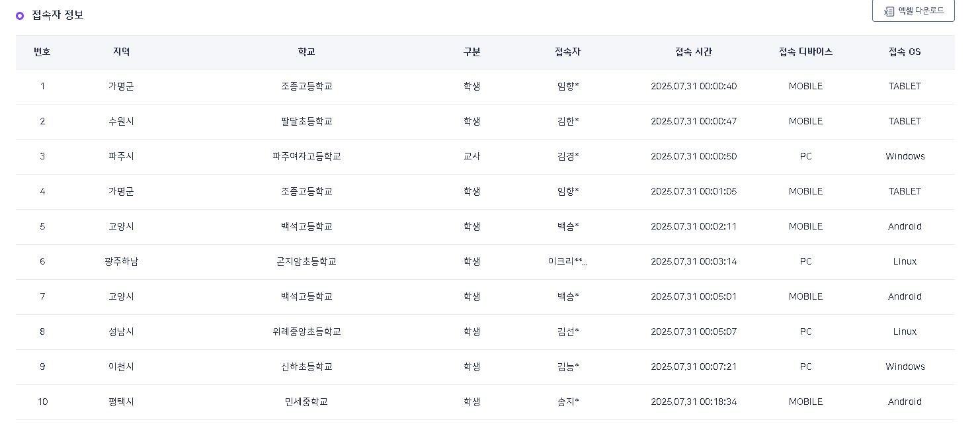Click the 접속 시간 column header
This screenshot has width=980, height=428.
click(694, 52)
